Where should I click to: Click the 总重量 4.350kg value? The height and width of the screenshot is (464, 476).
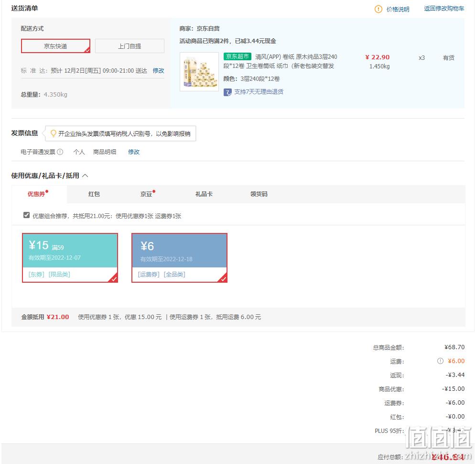(55, 95)
